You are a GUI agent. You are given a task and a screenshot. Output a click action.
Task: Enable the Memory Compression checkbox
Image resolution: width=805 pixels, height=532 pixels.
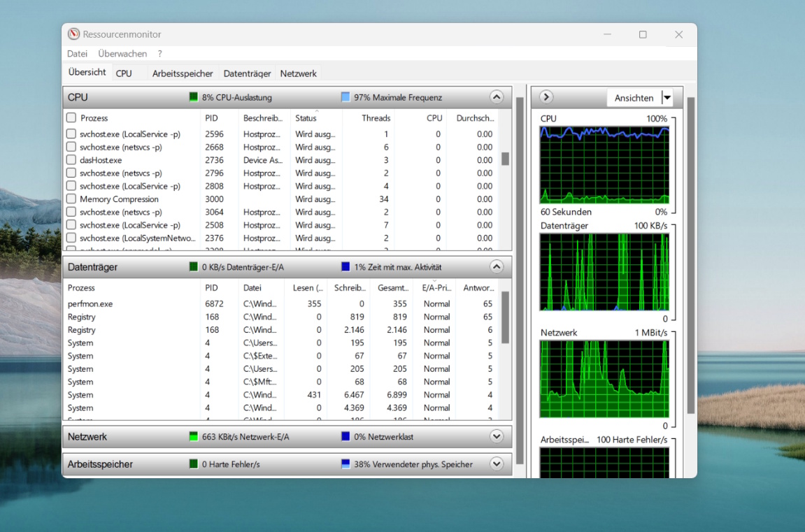pos(71,199)
